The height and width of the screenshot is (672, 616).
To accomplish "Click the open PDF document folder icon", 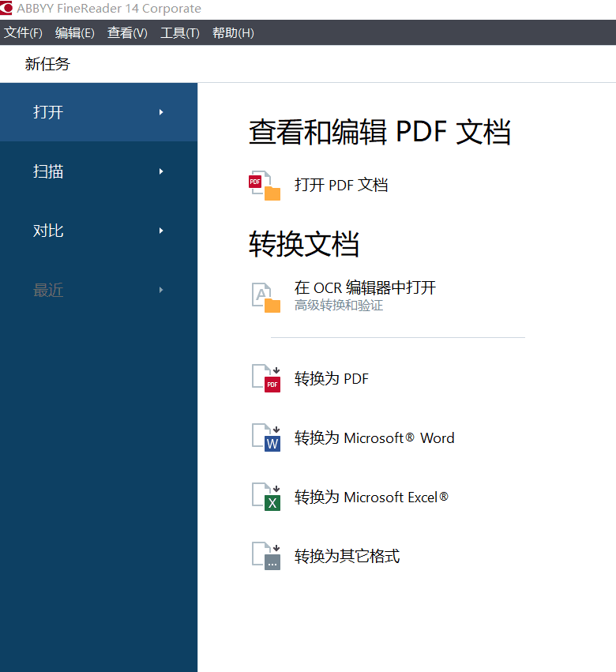I will point(265,186).
